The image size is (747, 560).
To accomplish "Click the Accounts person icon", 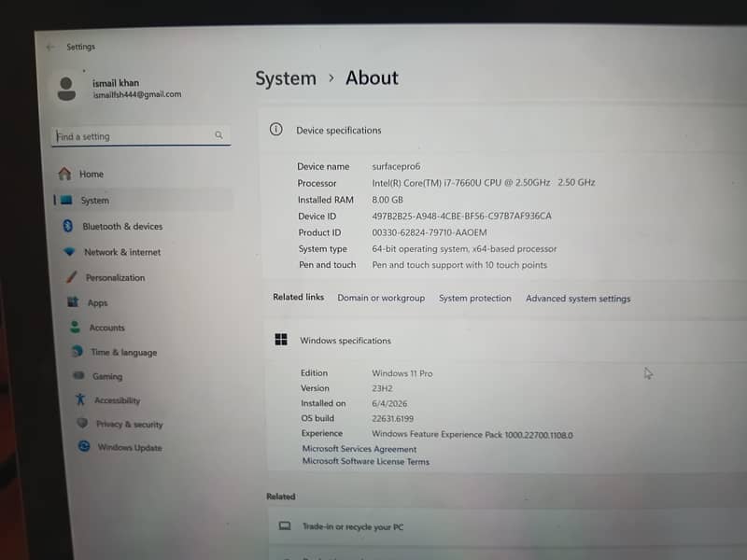I will [76, 327].
